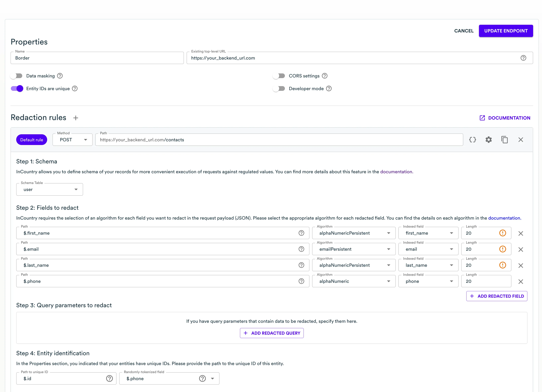Click help icon next to Data masking

[60, 76]
